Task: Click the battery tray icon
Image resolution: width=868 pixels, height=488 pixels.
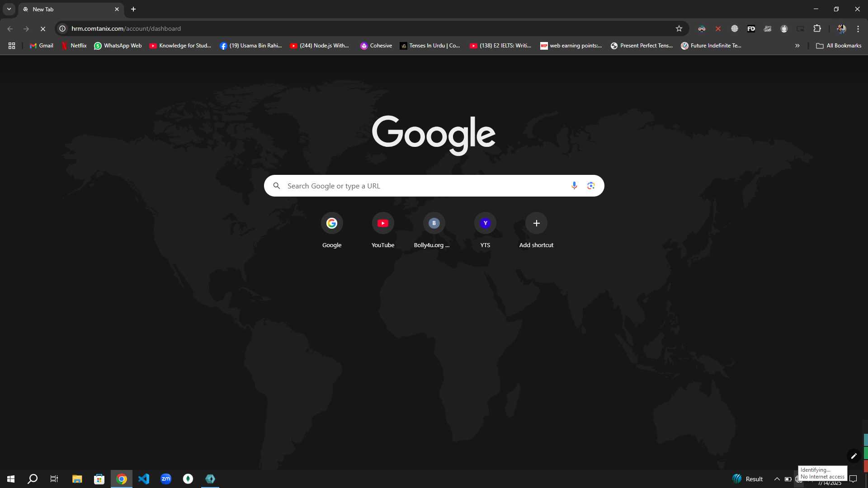Action: click(788, 479)
